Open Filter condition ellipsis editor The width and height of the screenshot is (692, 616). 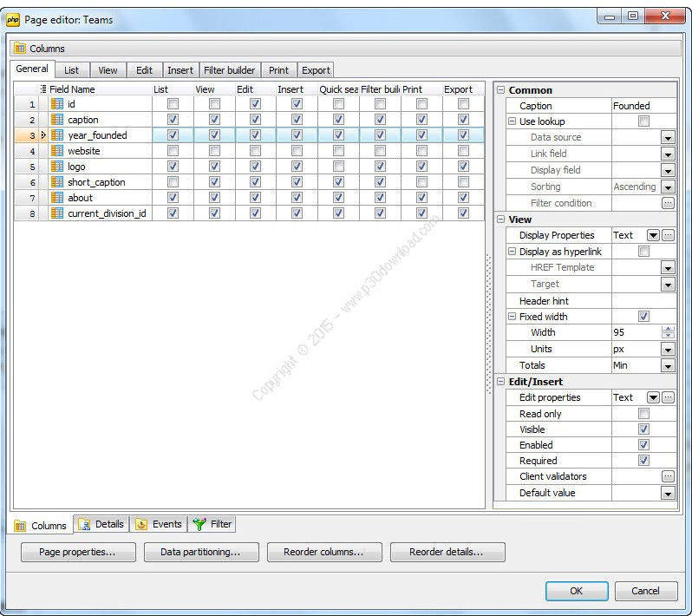(x=668, y=203)
